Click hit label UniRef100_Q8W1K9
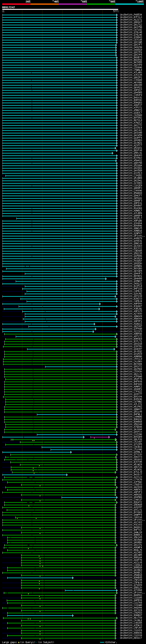146x644 pixels. click(131, 316)
